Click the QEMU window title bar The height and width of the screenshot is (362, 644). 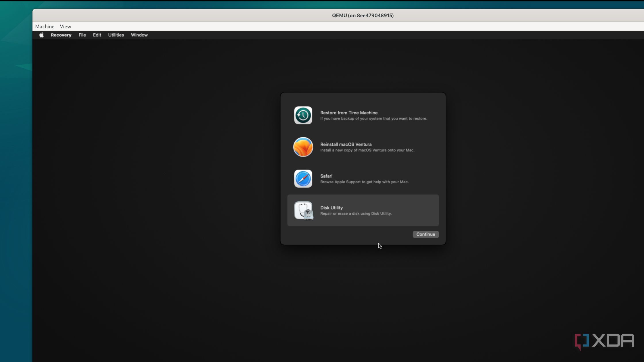[363, 16]
